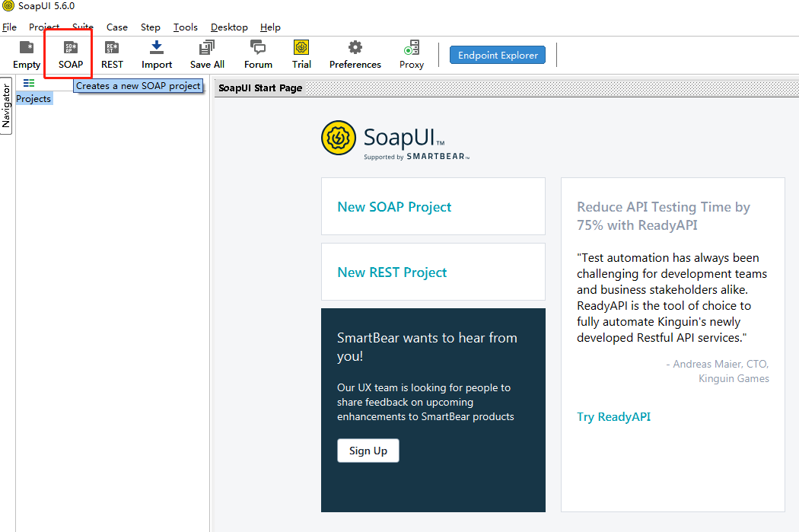Switch to the SoapUI Start Page tab
This screenshot has width=799, height=532.
click(259, 88)
